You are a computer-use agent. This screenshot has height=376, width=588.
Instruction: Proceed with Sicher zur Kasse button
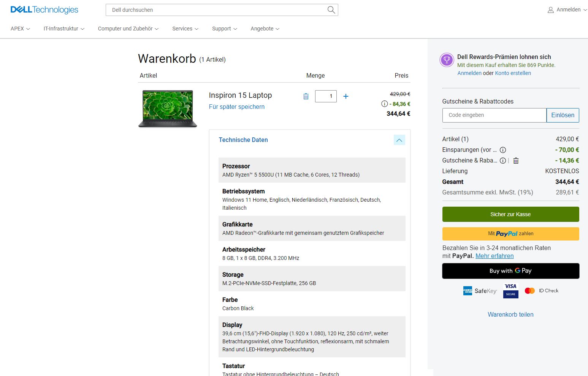510,214
